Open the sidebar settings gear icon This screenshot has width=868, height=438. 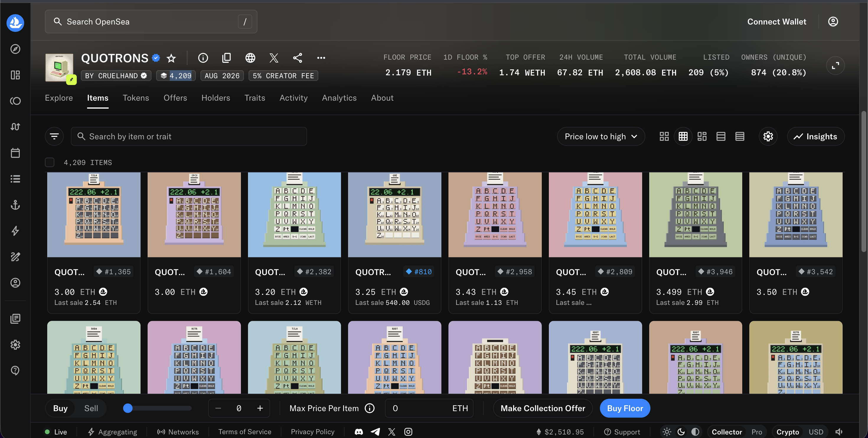click(x=15, y=345)
